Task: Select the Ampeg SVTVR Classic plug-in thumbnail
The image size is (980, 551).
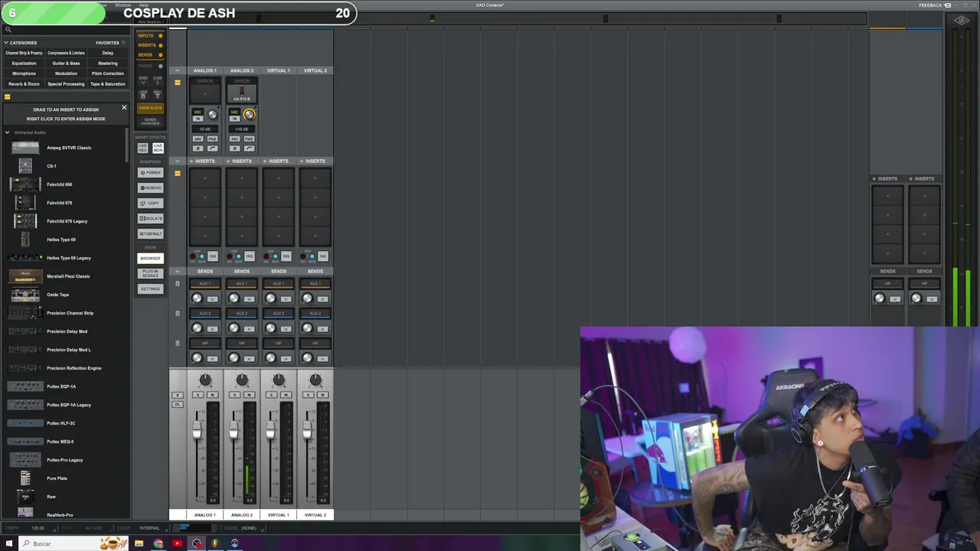Action: tap(24, 148)
